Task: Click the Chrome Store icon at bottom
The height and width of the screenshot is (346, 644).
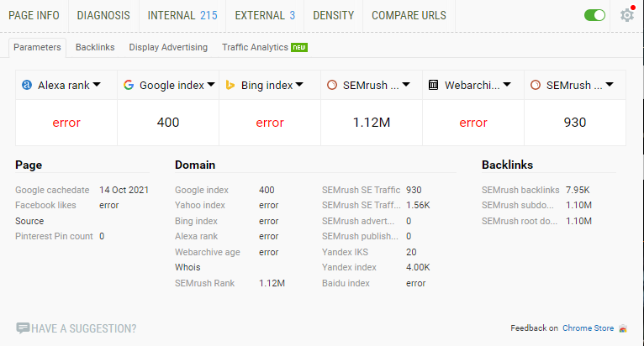Action: point(623,328)
